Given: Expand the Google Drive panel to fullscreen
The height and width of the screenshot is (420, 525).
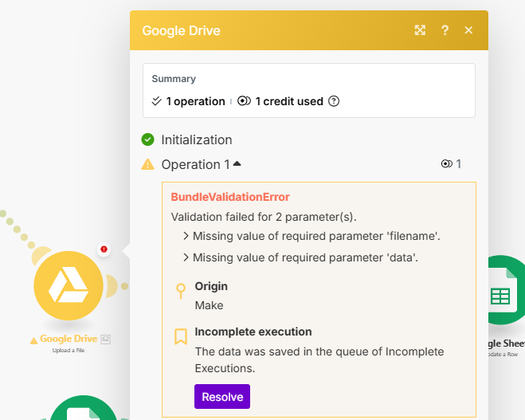Looking at the screenshot, I should [x=420, y=30].
